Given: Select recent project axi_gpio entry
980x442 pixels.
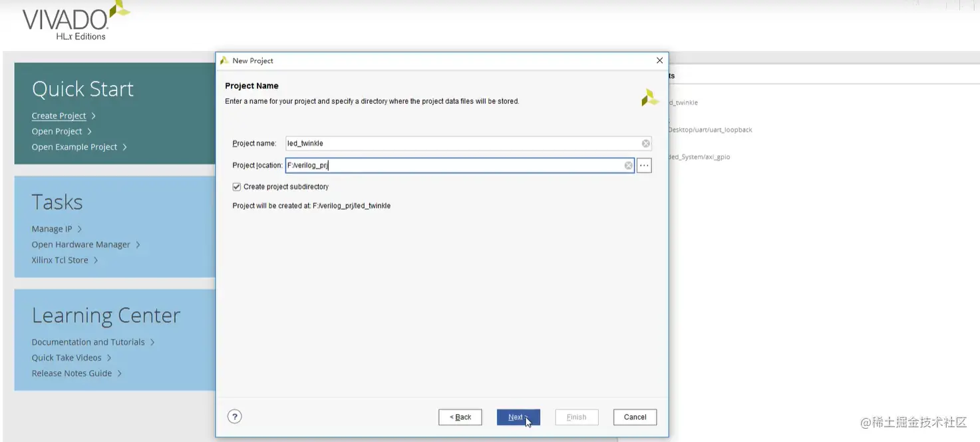Looking at the screenshot, I should 699,157.
